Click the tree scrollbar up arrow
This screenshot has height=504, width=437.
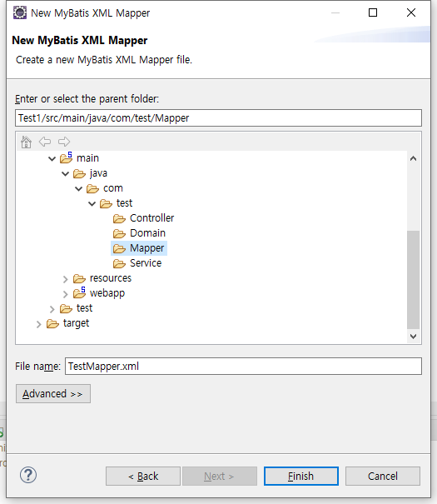(413, 158)
